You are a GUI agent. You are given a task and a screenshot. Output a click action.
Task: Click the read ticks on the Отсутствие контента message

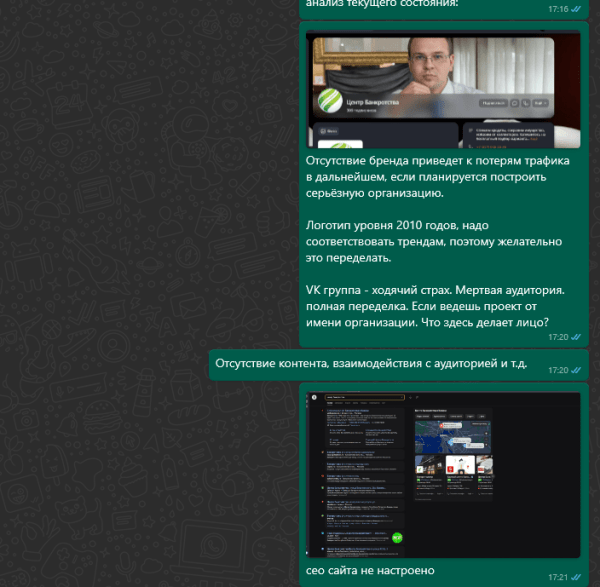pyautogui.click(x=576, y=371)
